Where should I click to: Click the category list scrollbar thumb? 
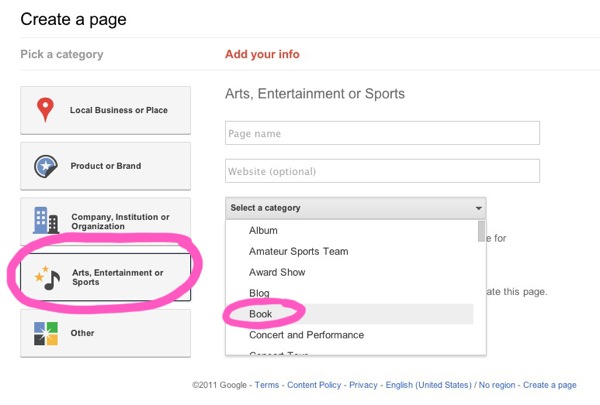tap(481, 231)
